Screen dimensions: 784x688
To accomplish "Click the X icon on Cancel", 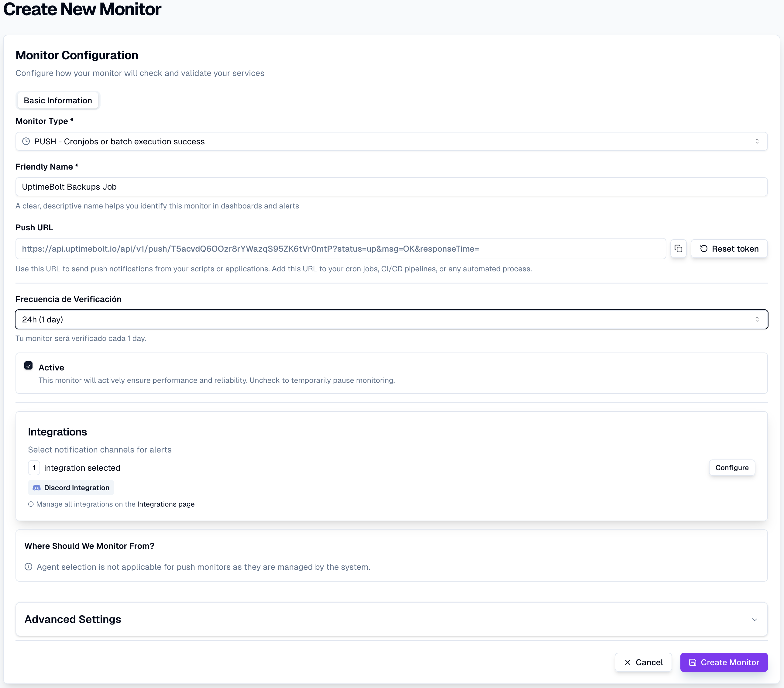I will 628,662.
